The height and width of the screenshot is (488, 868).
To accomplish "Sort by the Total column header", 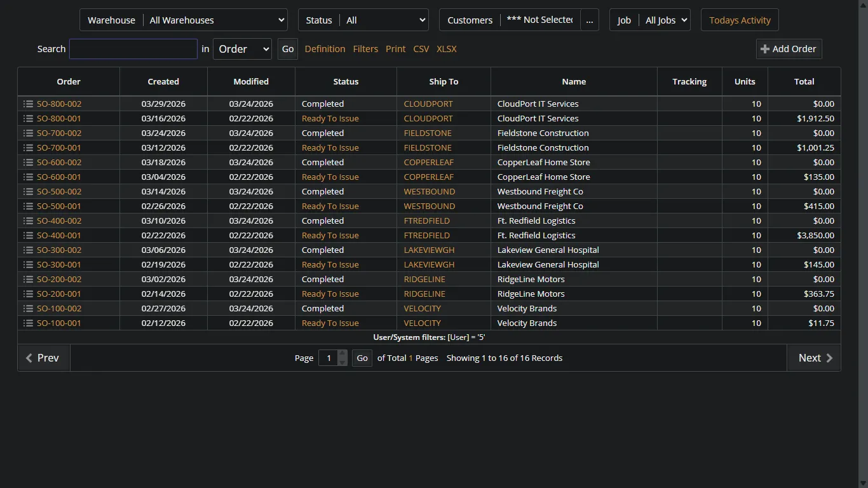I will pyautogui.click(x=804, y=81).
